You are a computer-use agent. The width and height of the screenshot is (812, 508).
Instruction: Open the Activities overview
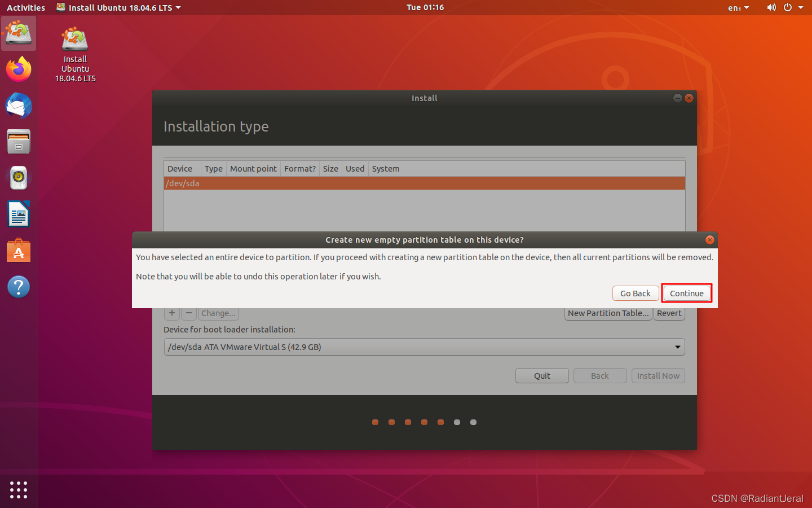tap(26, 8)
